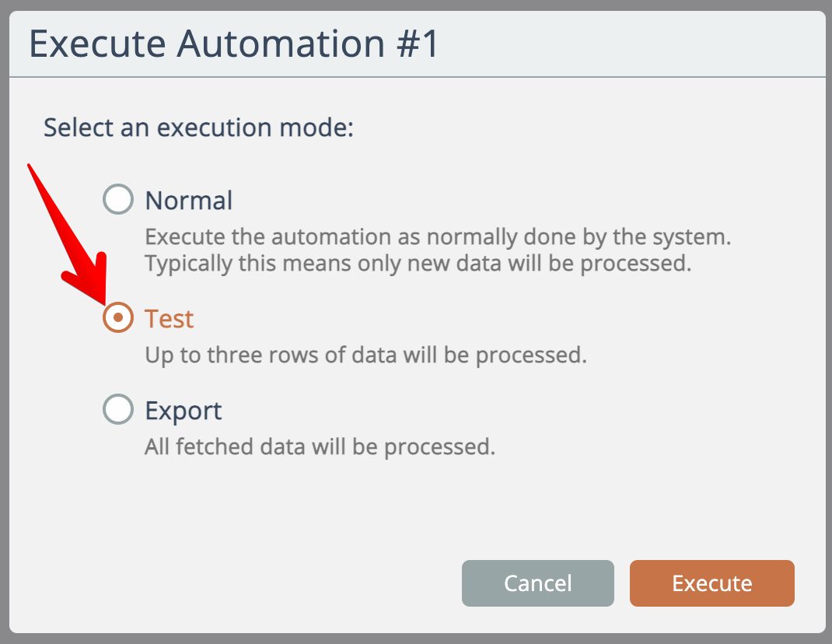This screenshot has height=644, width=832.
Task: Select the Normal execution mode radio button
Action: point(118,201)
